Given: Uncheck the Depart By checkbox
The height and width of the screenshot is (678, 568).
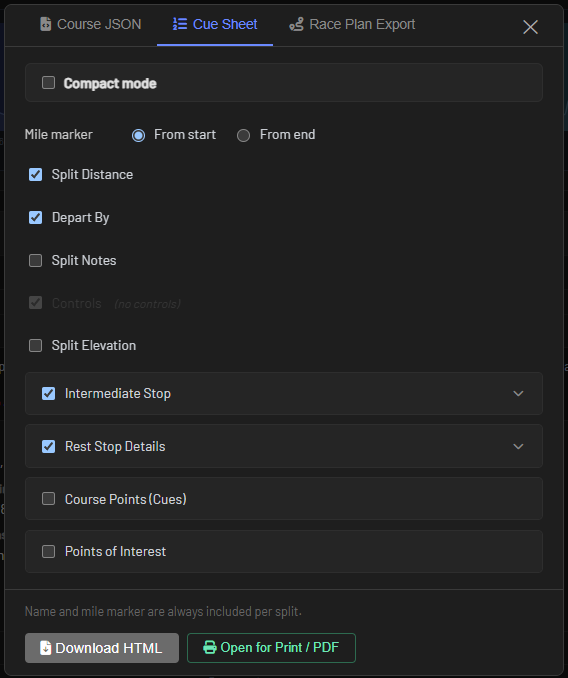Looking at the screenshot, I should (35, 217).
